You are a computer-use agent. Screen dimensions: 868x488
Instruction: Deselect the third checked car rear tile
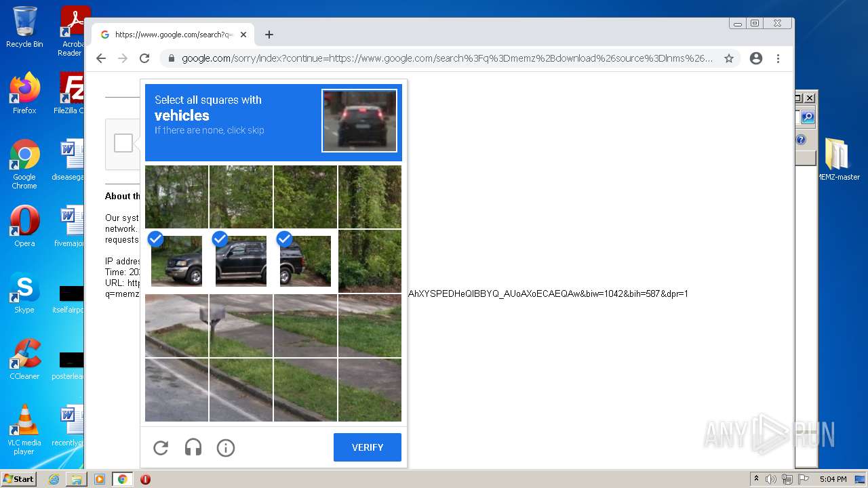pyautogui.click(x=305, y=261)
